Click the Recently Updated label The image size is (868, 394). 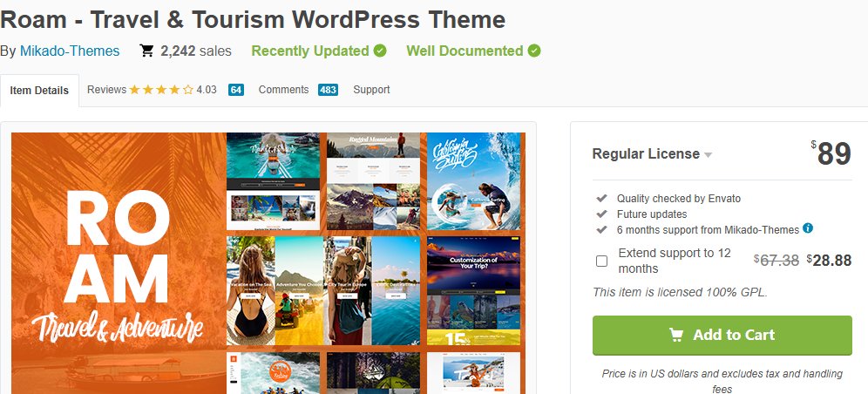point(310,51)
